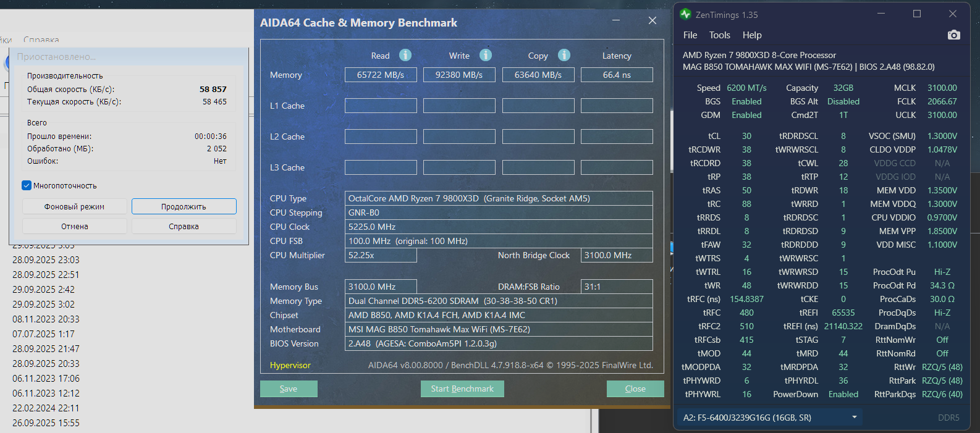The width and height of the screenshot is (980, 433).
Task: Click the Memory Copy value 63640 MB/s
Action: click(x=538, y=75)
